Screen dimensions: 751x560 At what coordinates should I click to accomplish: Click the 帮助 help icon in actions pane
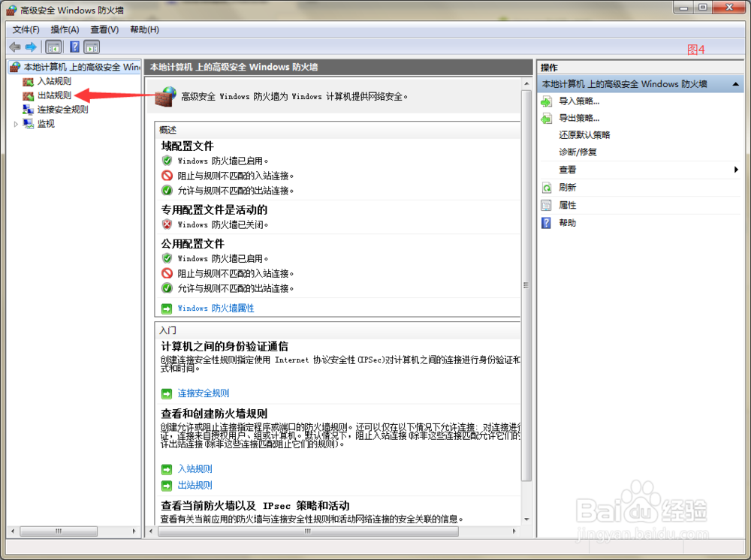tap(547, 223)
